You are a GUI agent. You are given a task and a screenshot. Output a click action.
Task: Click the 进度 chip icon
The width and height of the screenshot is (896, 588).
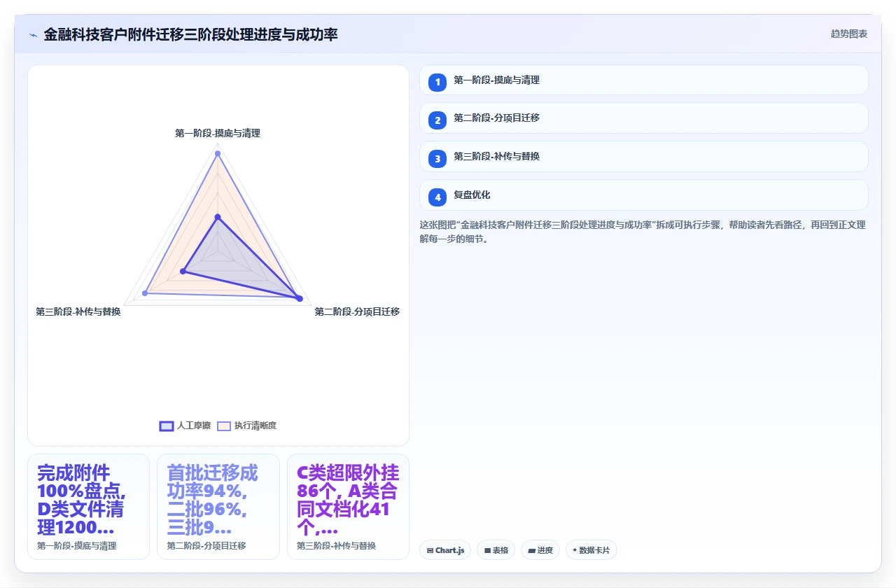532,551
